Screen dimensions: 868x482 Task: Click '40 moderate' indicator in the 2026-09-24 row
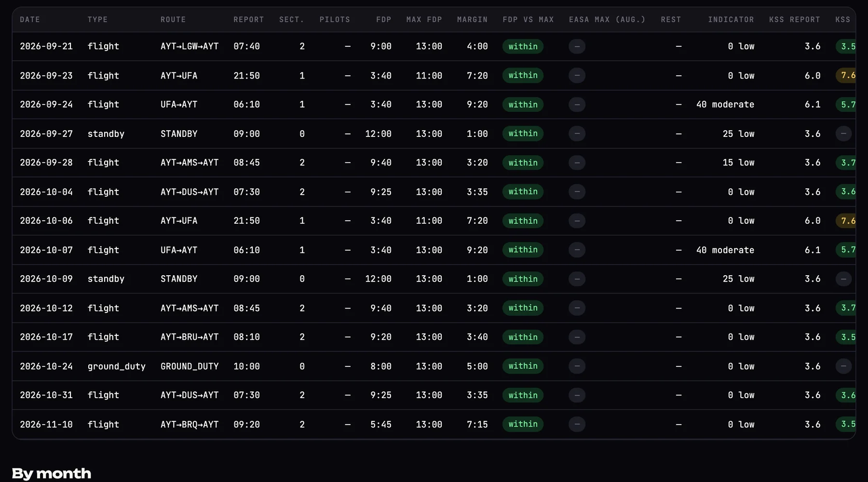click(x=725, y=105)
